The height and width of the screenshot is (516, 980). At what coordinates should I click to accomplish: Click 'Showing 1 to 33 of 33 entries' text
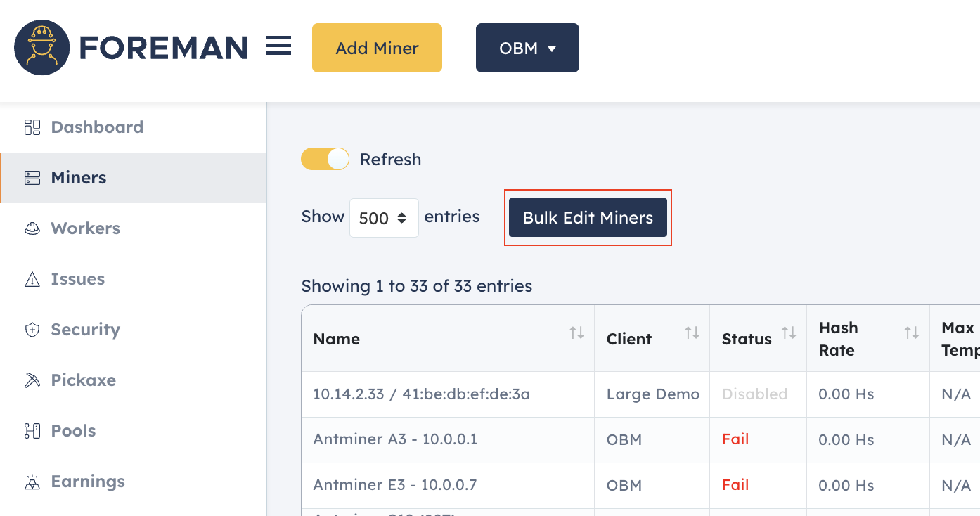click(417, 286)
